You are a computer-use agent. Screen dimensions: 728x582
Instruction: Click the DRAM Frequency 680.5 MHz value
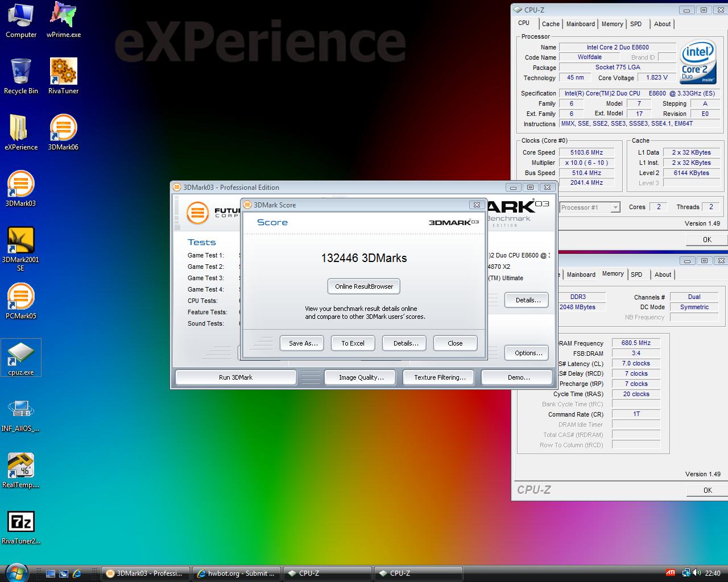(x=636, y=343)
